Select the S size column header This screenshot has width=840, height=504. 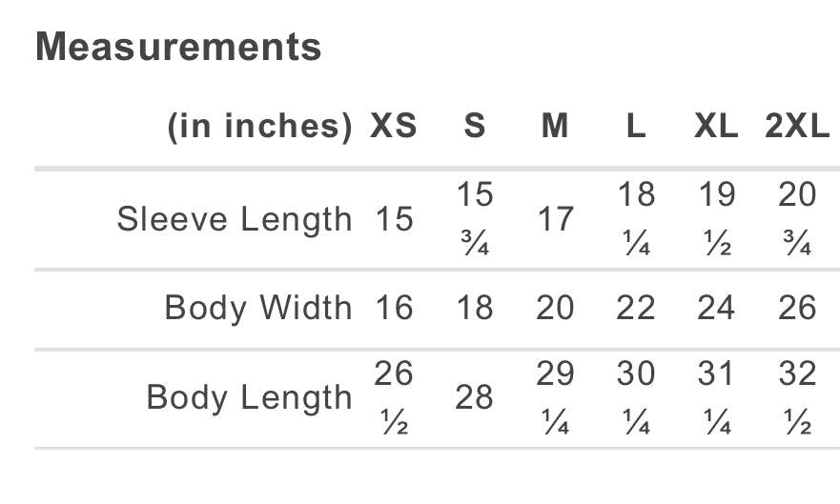click(x=475, y=126)
